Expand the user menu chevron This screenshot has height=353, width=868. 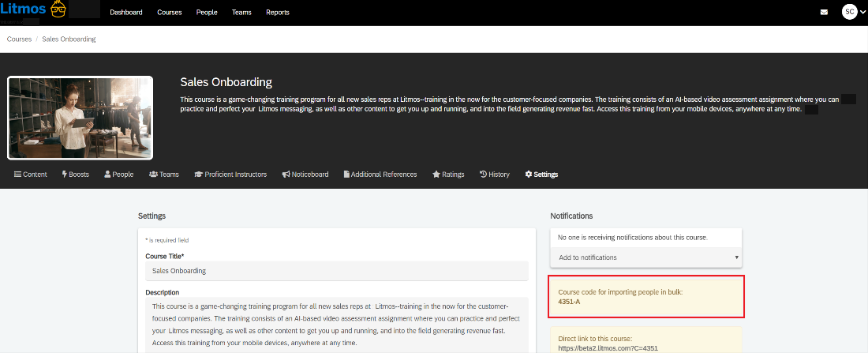pyautogui.click(x=862, y=12)
